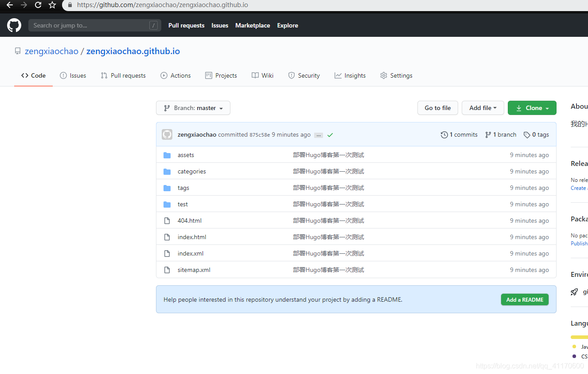Viewport: 588px width, 374px height.
Task: Click Pull requests in top navigation
Action: pos(186,25)
